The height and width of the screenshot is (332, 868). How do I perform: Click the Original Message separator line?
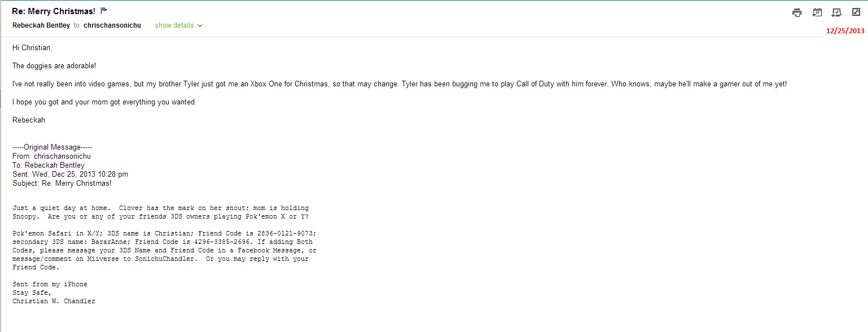[x=48, y=147]
